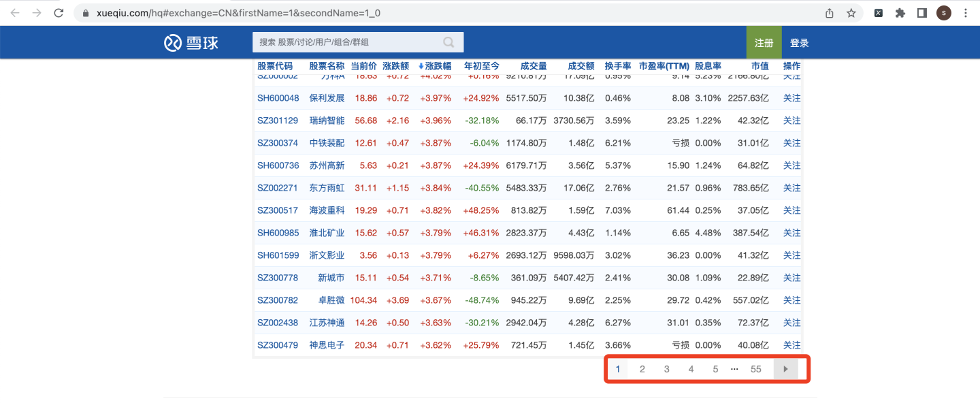The height and width of the screenshot is (403, 980).
Task: Go forward in browser history
Action: tap(37, 13)
